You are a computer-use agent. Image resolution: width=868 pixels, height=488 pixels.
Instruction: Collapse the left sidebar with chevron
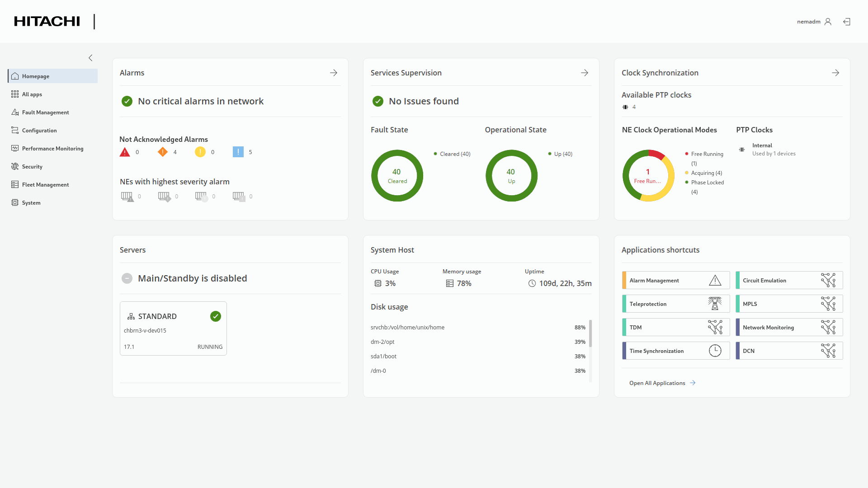coord(90,58)
